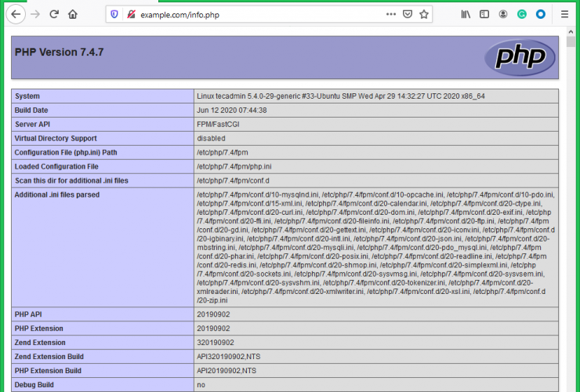Viewport: 580px width, 392px height.
Task: Open the tracking protection shield icon
Action: pyautogui.click(x=114, y=14)
